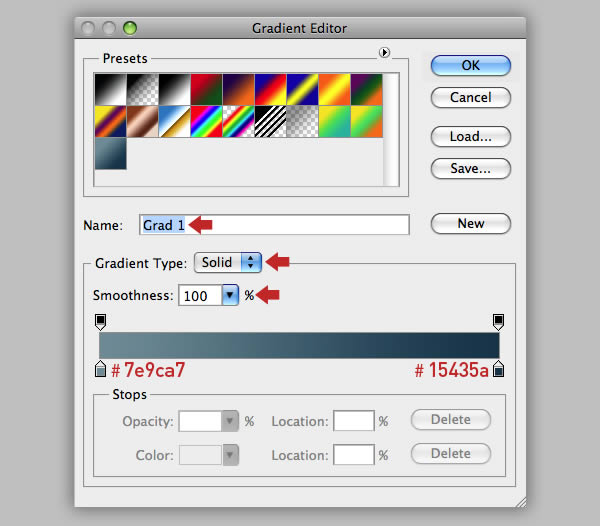The height and width of the screenshot is (526, 600).
Task: Expand the Color dropdown arrow
Action: tap(230, 455)
